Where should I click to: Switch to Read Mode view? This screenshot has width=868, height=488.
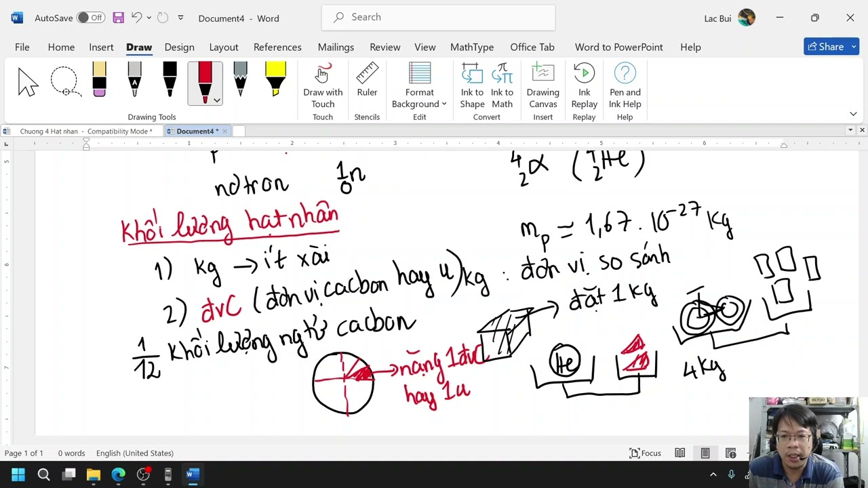680,453
